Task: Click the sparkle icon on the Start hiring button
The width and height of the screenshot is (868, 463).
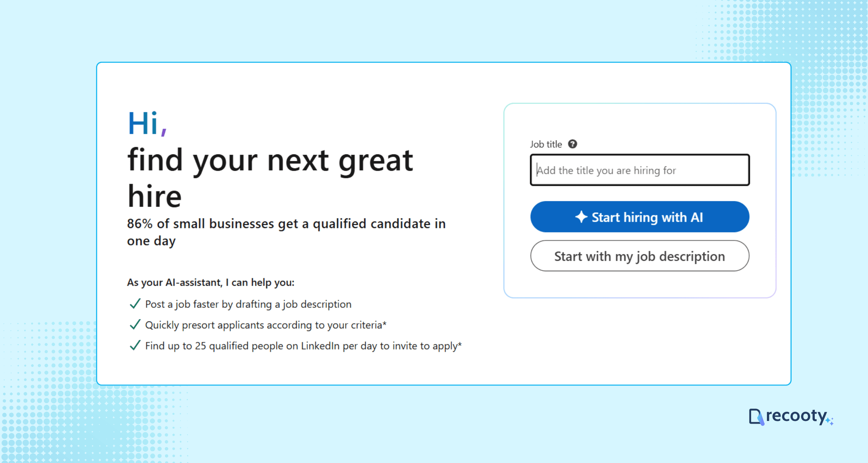Action: [581, 217]
